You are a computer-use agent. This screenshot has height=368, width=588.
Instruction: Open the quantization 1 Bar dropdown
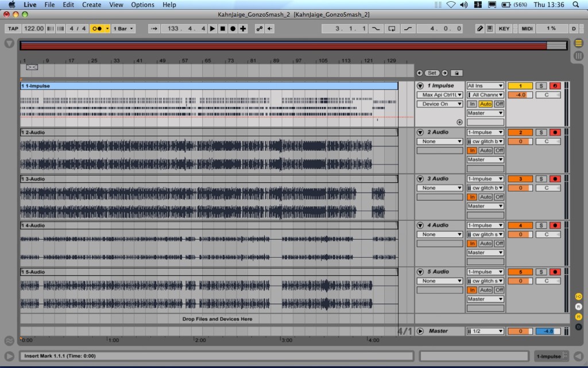[x=123, y=29]
